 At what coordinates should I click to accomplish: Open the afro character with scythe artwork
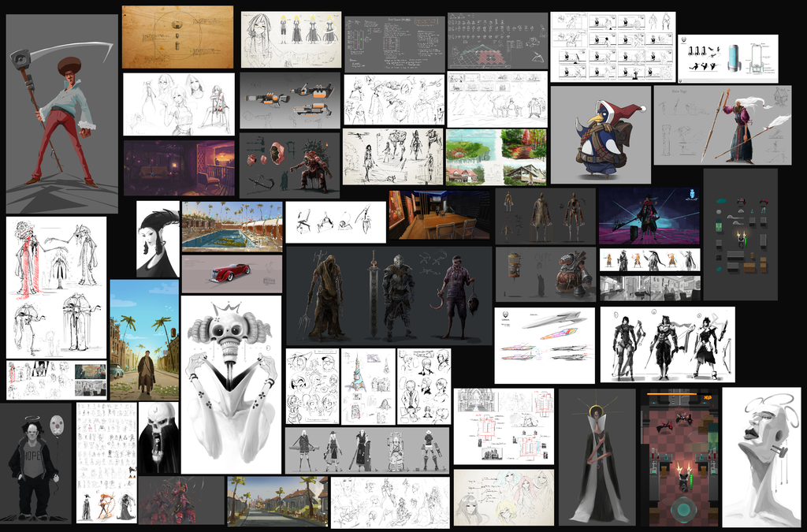click(x=61, y=113)
